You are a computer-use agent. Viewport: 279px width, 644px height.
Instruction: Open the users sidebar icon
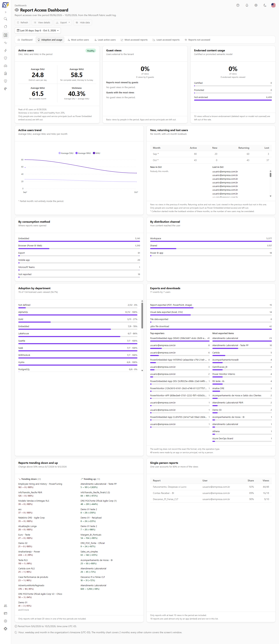click(6, 606)
